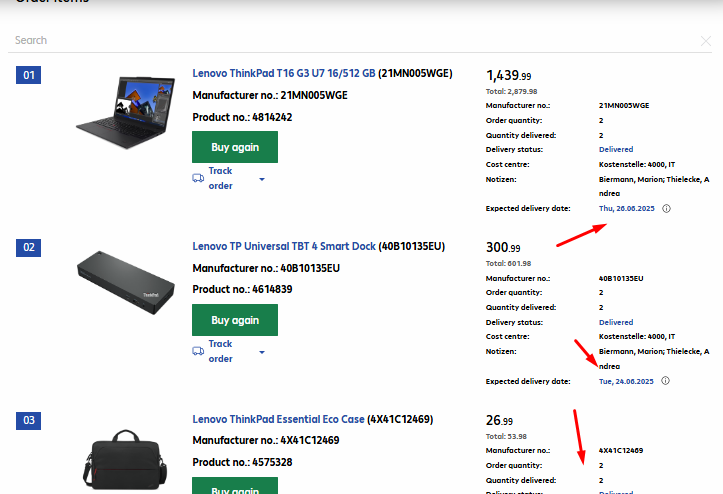Select text Manufacturer no.: 40B10135EU under title
723x494 pixels.
tap(266, 268)
